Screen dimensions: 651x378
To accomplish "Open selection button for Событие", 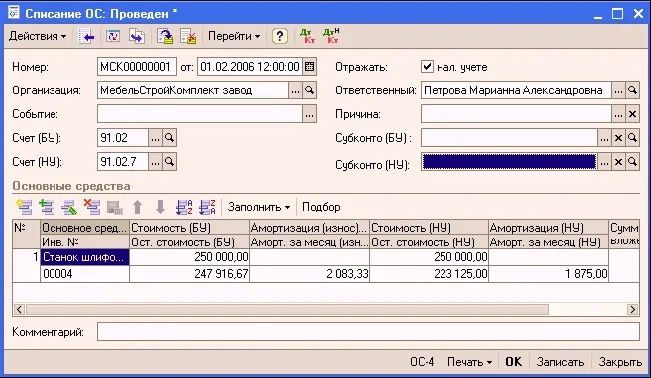I will pos(309,114).
